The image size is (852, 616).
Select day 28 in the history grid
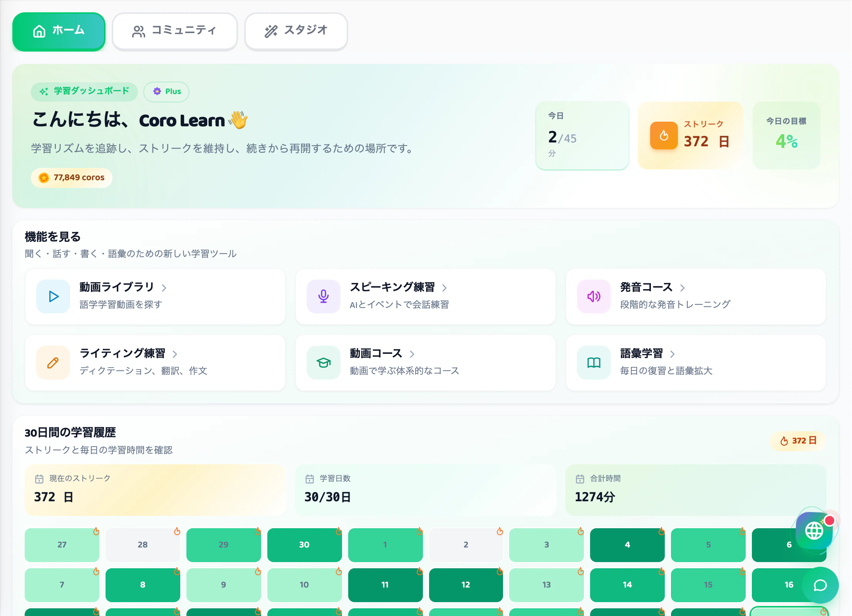(143, 545)
